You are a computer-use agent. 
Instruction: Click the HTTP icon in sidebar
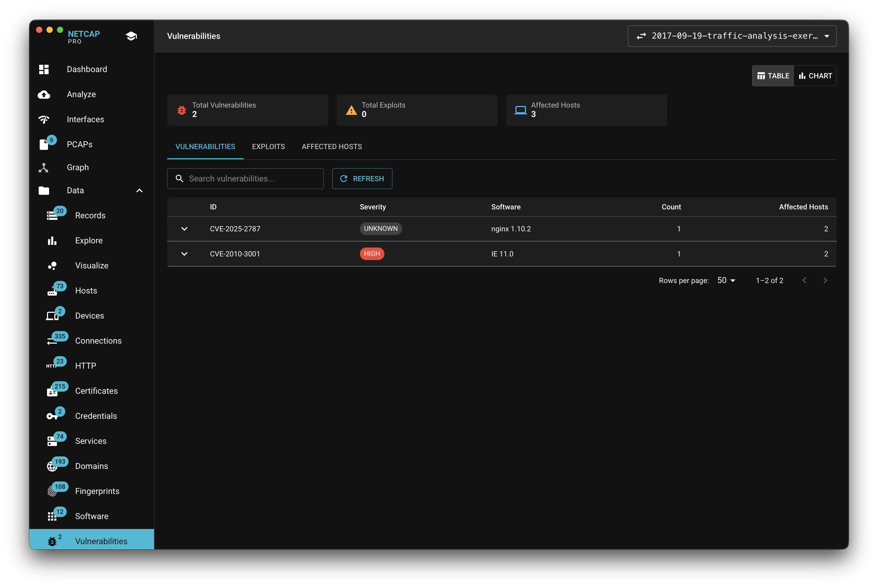point(51,366)
